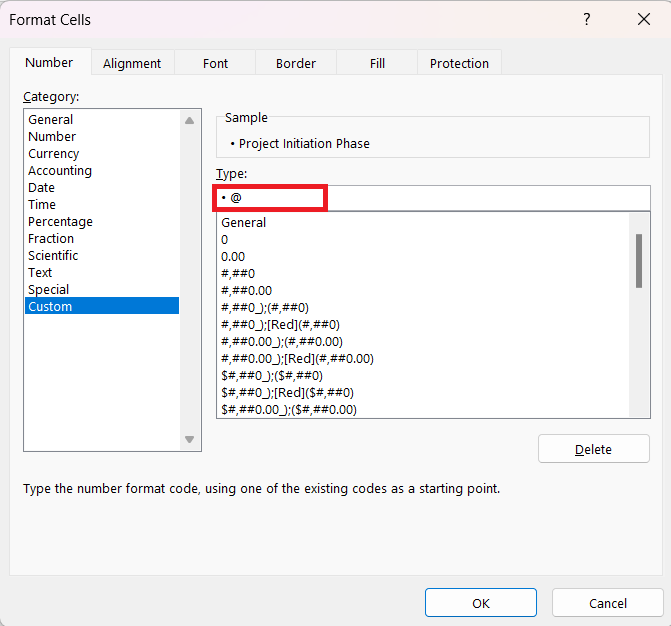The height and width of the screenshot is (626, 671).
Task: Click inside the Type format code field
Action: pyautogui.click(x=433, y=198)
